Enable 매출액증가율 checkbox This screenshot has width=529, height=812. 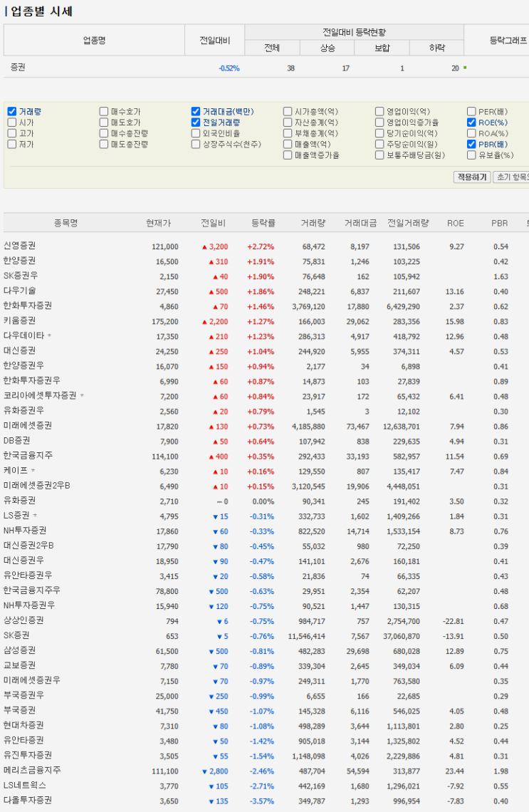pos(288,155)
